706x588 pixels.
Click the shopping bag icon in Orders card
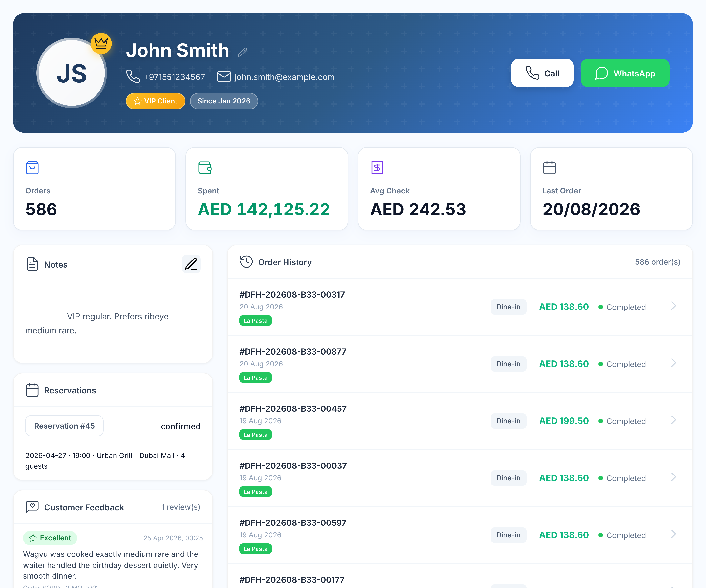(x=32, y=167)
